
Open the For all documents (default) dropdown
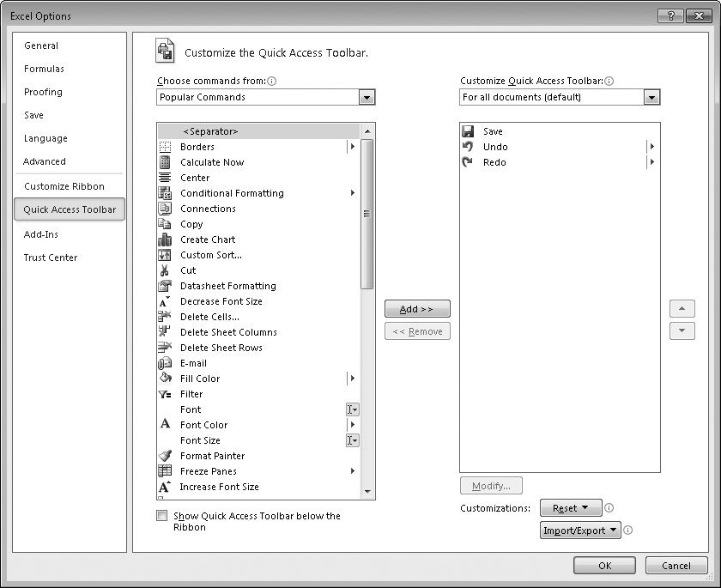(651, 98)
